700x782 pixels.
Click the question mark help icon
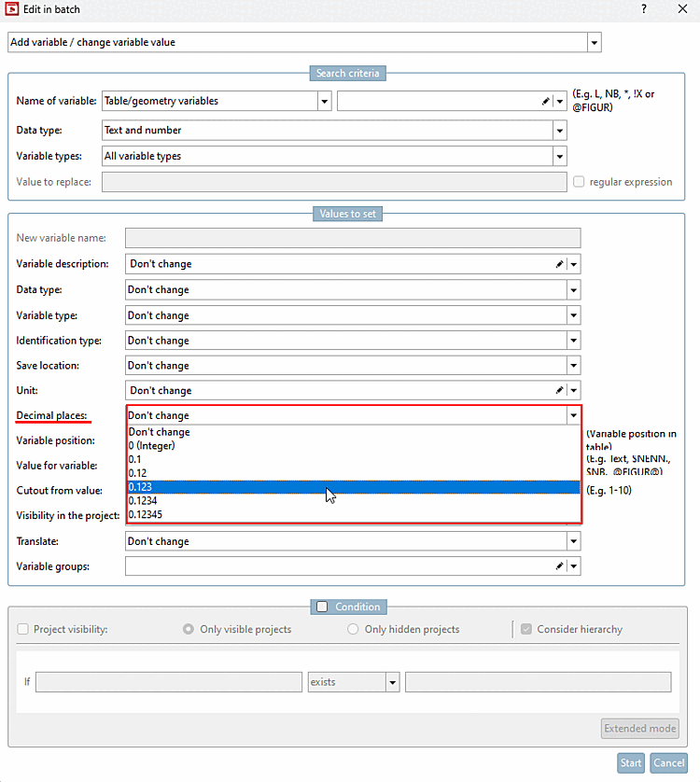tap(644, 9)
